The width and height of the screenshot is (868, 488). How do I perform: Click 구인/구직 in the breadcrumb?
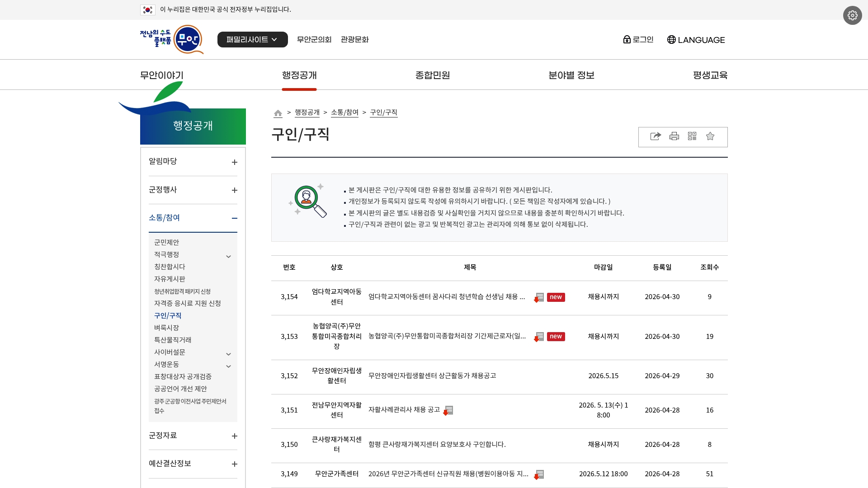[383, 113]
